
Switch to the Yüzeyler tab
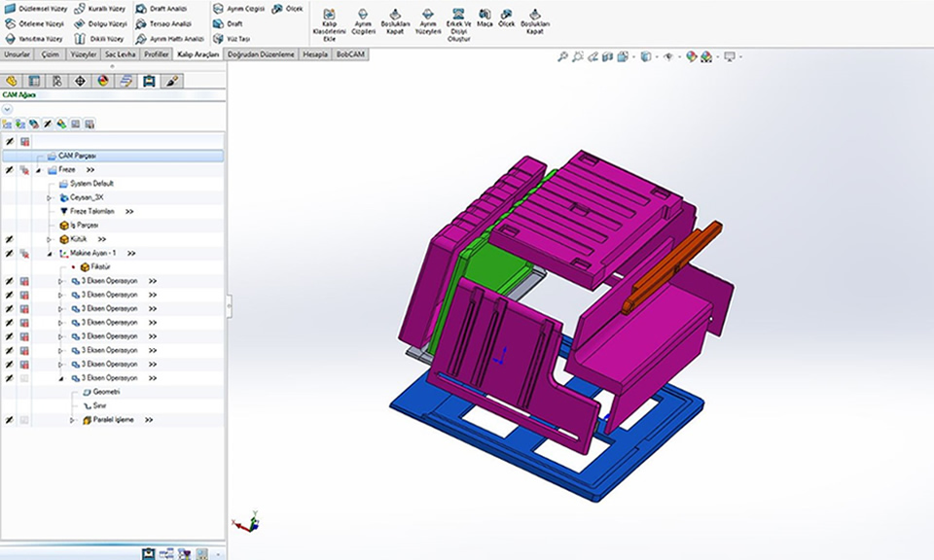pos(84,54)
